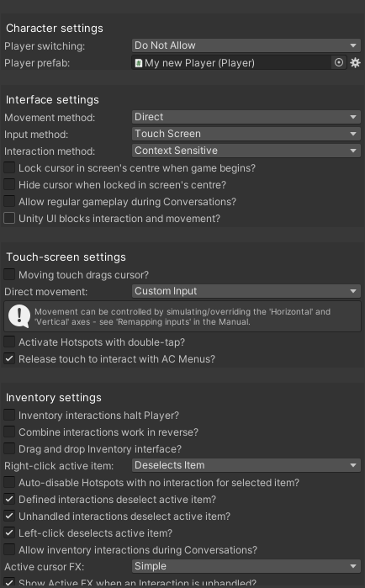Click the Player prefab object picker icon
This screenshot has height=588, width=365.
[339, 62]
